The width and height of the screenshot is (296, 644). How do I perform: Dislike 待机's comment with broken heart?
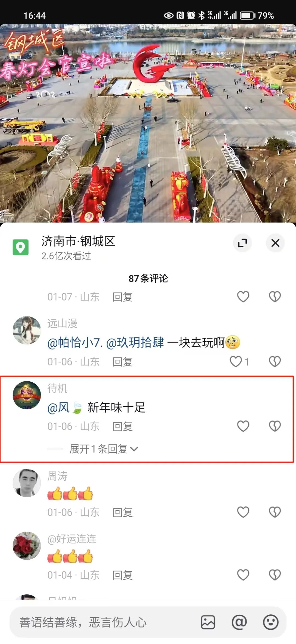coord(275,426)
